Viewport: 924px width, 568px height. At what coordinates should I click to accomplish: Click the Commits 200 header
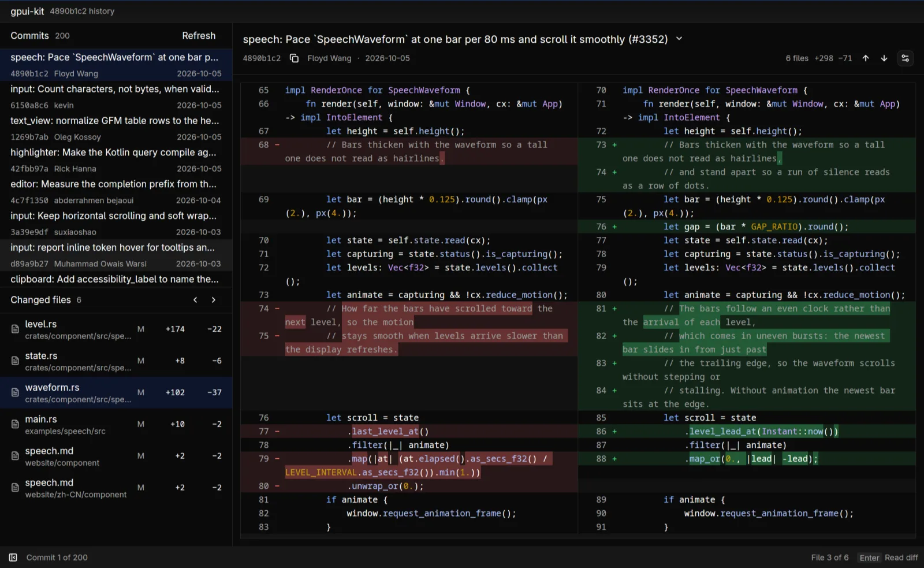click(40, 36)
